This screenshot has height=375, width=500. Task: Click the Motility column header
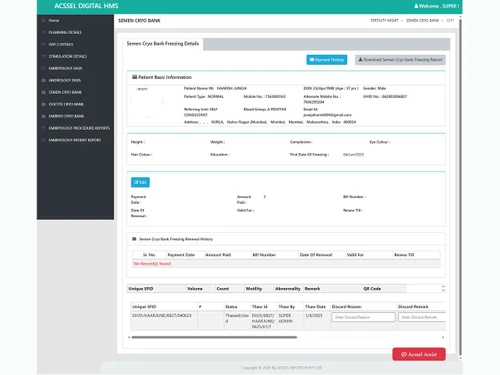tap(254, 289)
